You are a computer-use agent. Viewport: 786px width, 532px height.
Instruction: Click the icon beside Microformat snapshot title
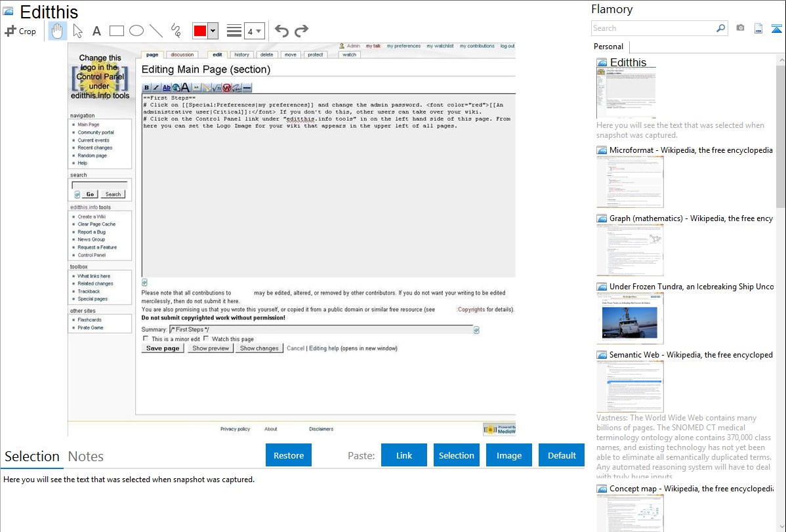[x=602, y=150]
